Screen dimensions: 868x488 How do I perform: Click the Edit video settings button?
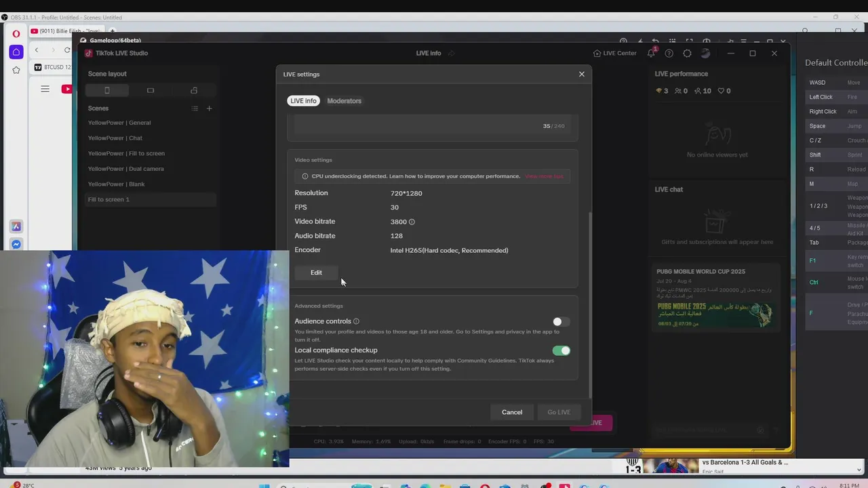click(x=316, y=272)
